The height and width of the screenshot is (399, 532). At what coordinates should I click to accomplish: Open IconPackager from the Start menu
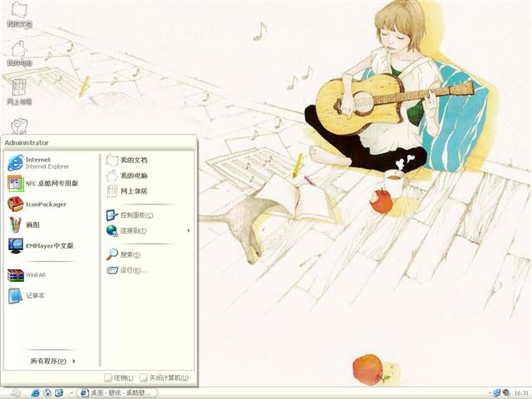click(x=52, y=204)
